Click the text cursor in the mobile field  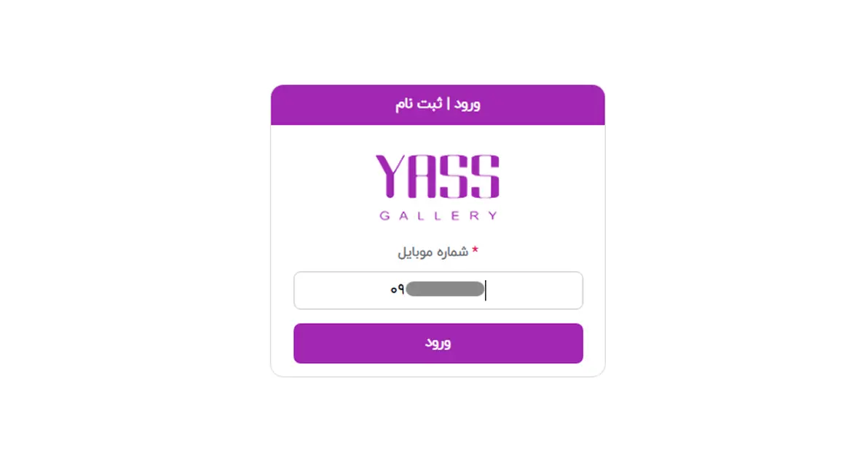486,290
